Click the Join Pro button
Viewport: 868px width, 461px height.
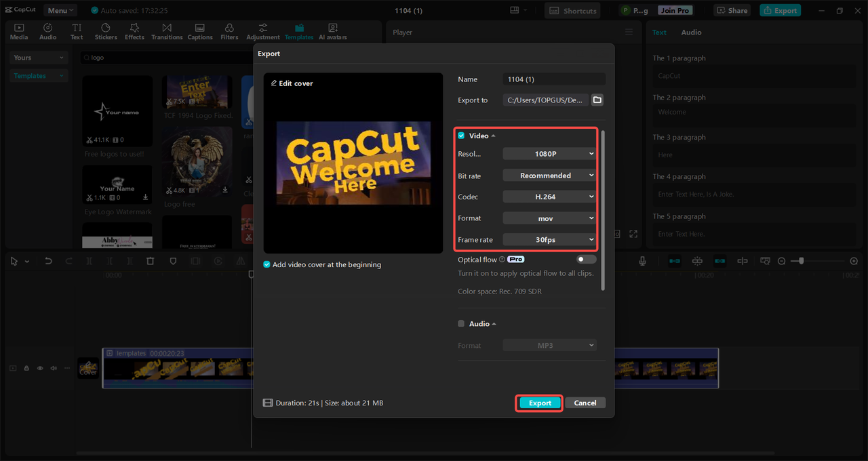click(x=675, y=10)
